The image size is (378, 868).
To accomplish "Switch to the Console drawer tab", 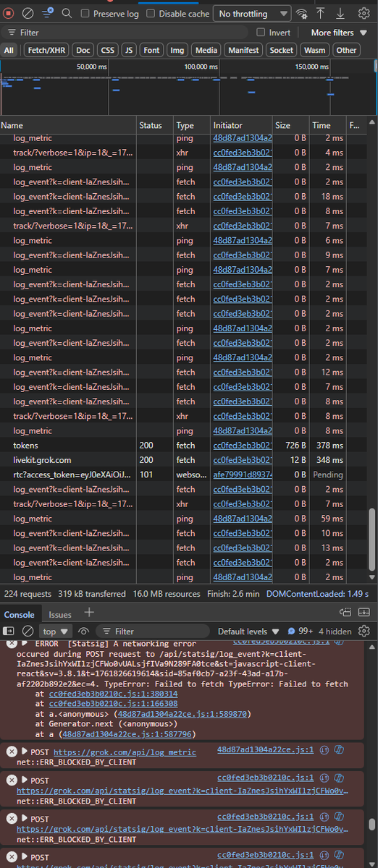I will click(20, 614).
